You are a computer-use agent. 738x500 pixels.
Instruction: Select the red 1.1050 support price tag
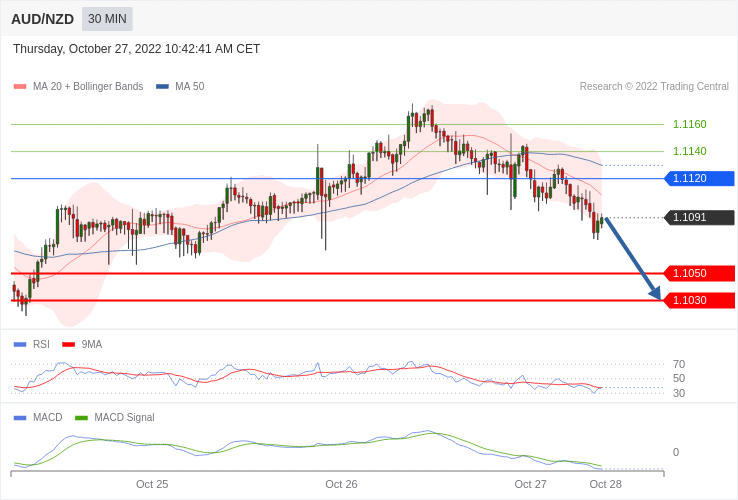click(x=699, y=273)
